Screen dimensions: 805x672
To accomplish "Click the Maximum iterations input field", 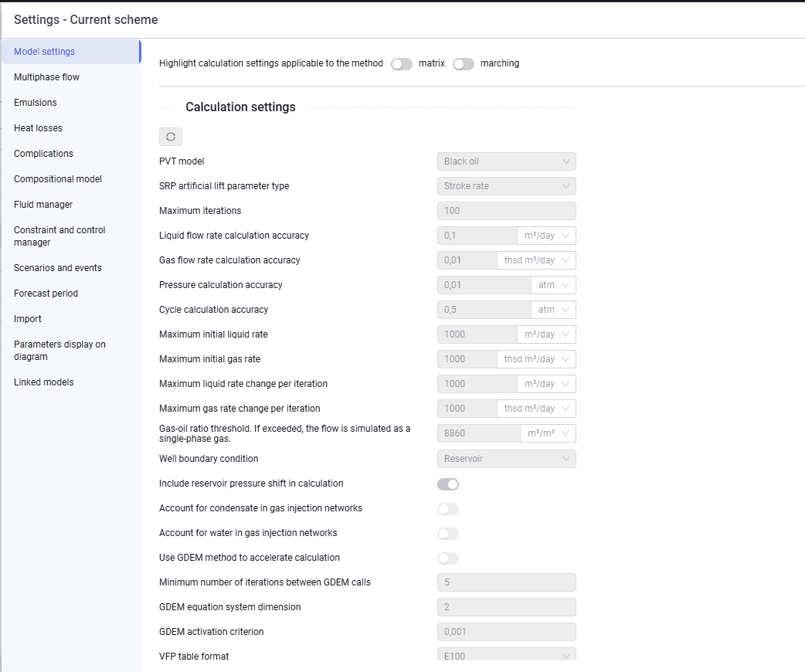I will click(507, 210).
